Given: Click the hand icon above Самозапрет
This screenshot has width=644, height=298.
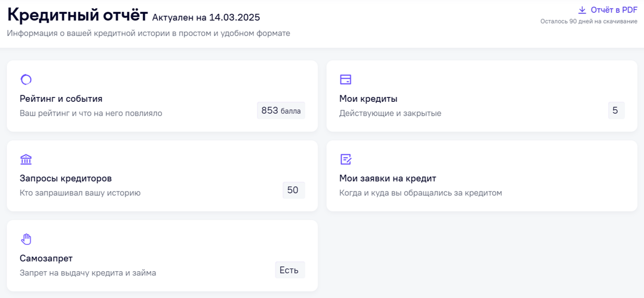Looking at the screenshot, I should pyautogui.click(x=26, y=239).
